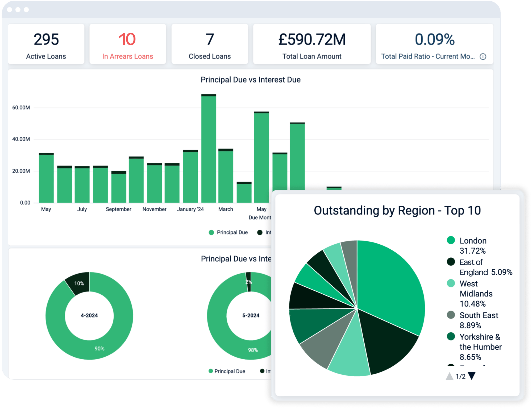This screenshot has width=532, height=408.
Task: Click the 'November' axis label
Action: (x=154, y=209)
